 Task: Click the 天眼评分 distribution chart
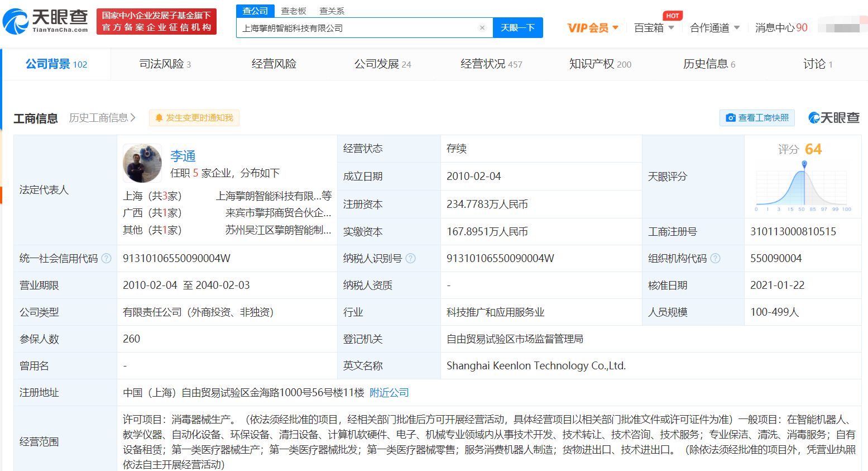pos(803,186)
